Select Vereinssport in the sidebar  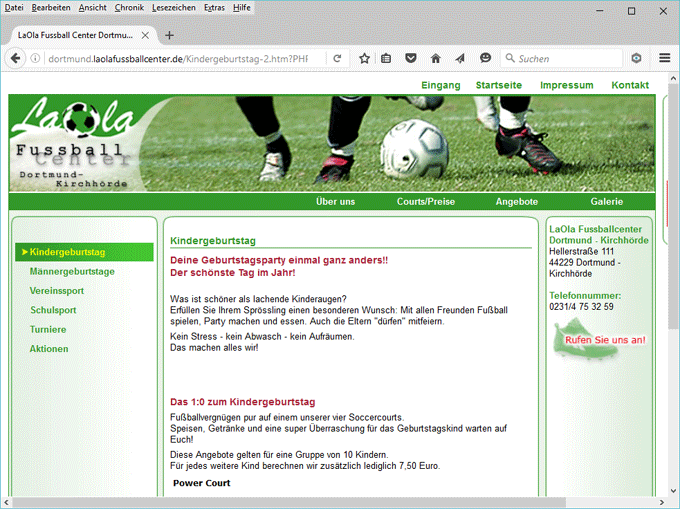(56, 291)
